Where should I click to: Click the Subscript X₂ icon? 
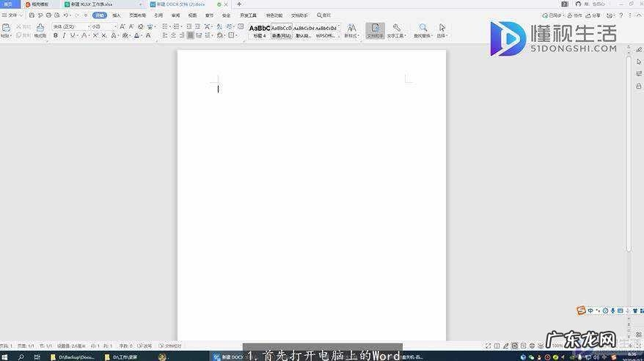click(104, 36)
